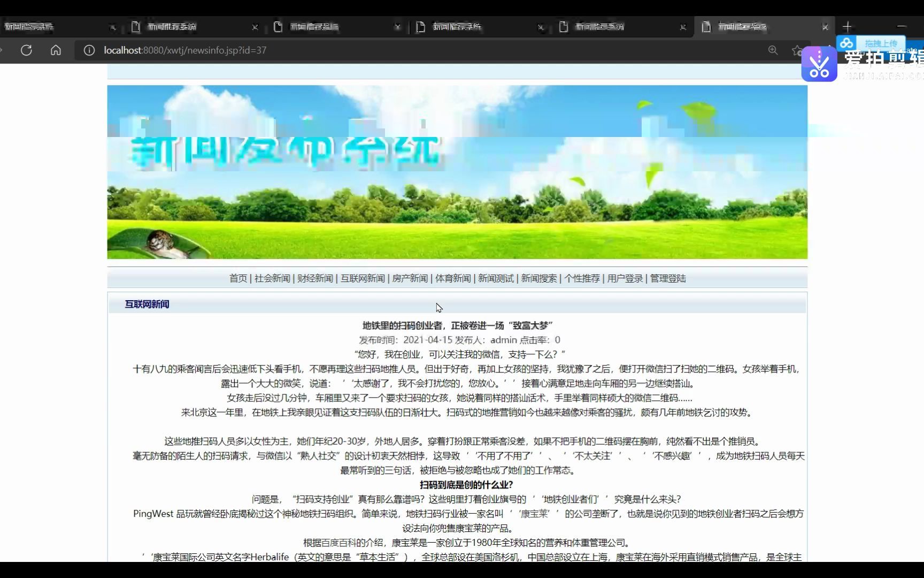Viewport: 924px width, 578px height.
Task: Open the 房产新闻 category
Action: [x=410, y=278]
